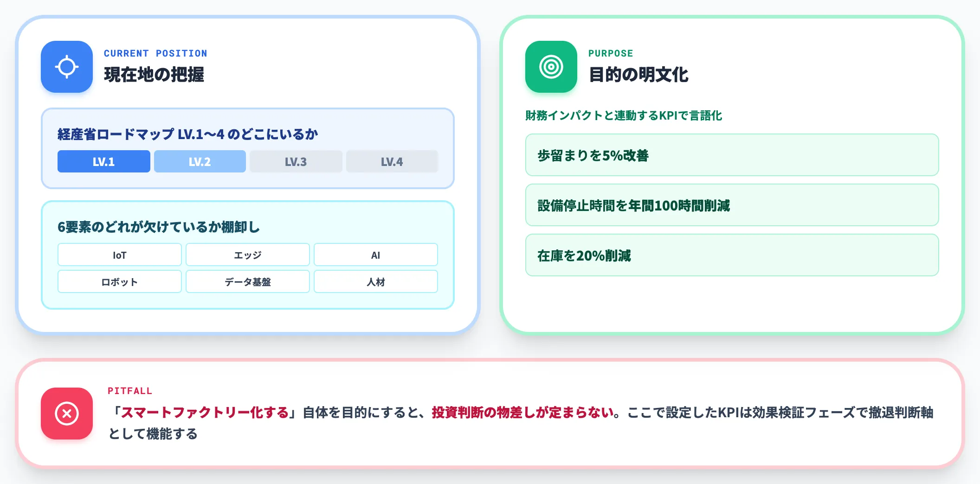The height and width of the screenshot is (484, 980).
Task: Click the 人材 element tag
Action: (376, 282)
